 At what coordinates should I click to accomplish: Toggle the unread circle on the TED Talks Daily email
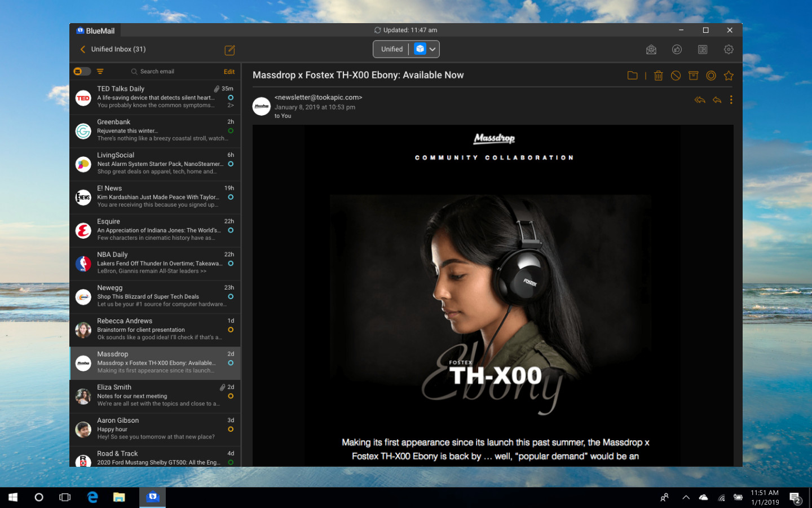(x=231, y=98)
